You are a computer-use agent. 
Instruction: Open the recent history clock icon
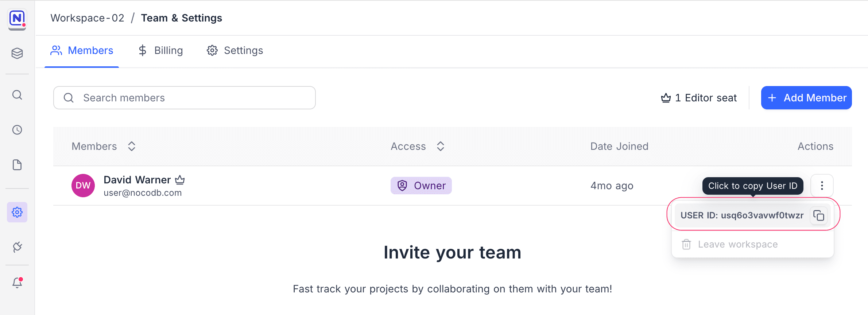click(17, 130)
